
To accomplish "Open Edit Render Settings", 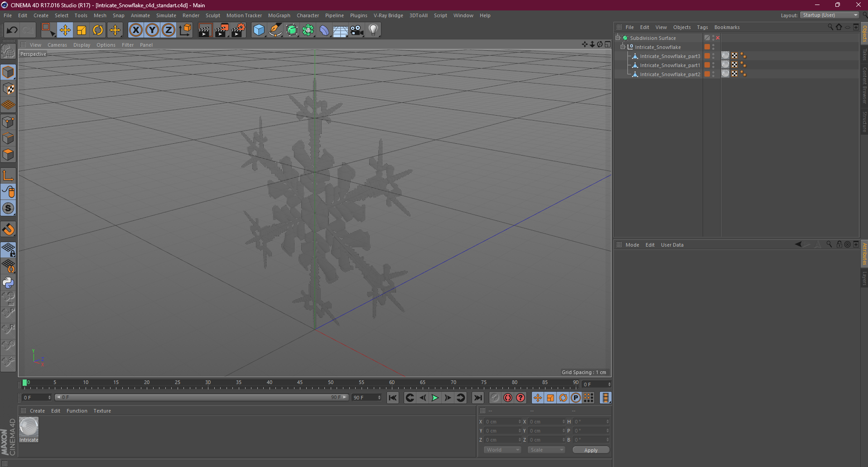I will (x=238, y=30).
